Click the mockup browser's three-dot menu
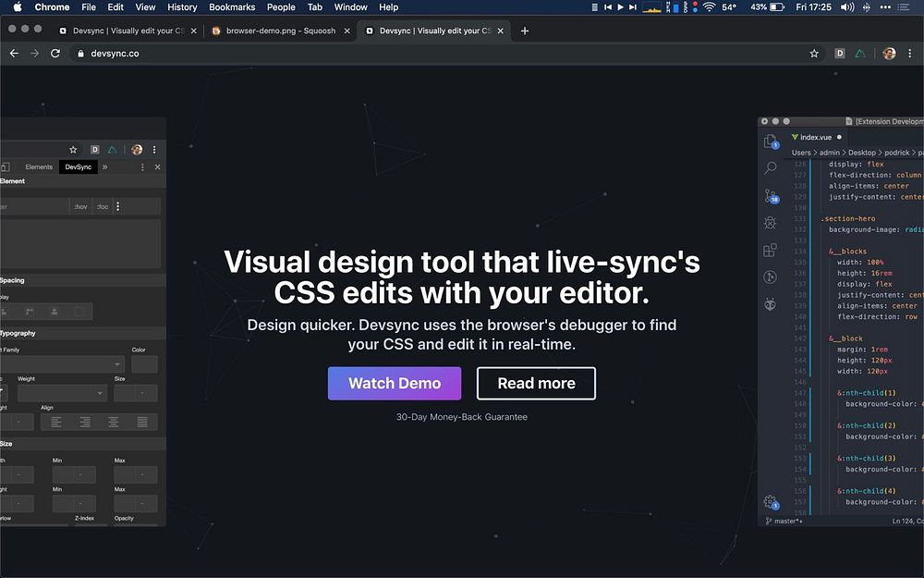 click(x=154, y=150)
